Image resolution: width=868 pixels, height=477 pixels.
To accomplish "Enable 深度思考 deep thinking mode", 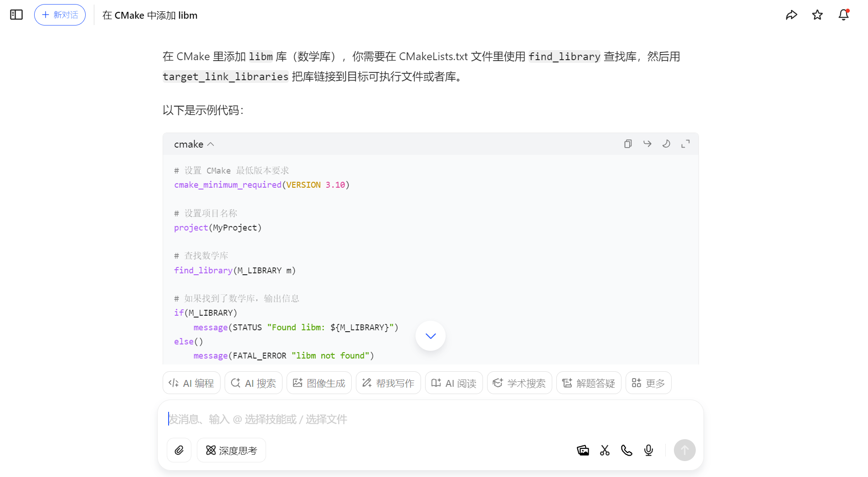I will point(231,451).
